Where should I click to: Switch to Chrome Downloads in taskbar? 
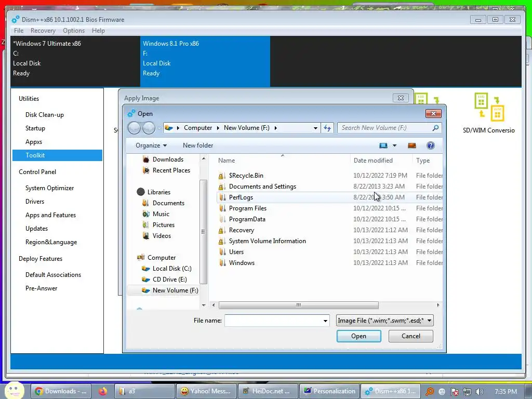(61, 391)
